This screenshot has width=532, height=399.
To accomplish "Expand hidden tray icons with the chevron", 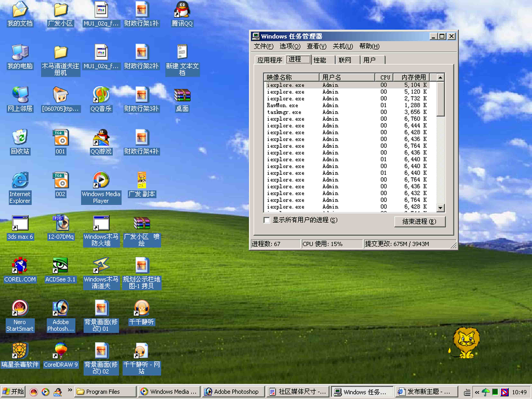I will [477, 393].
